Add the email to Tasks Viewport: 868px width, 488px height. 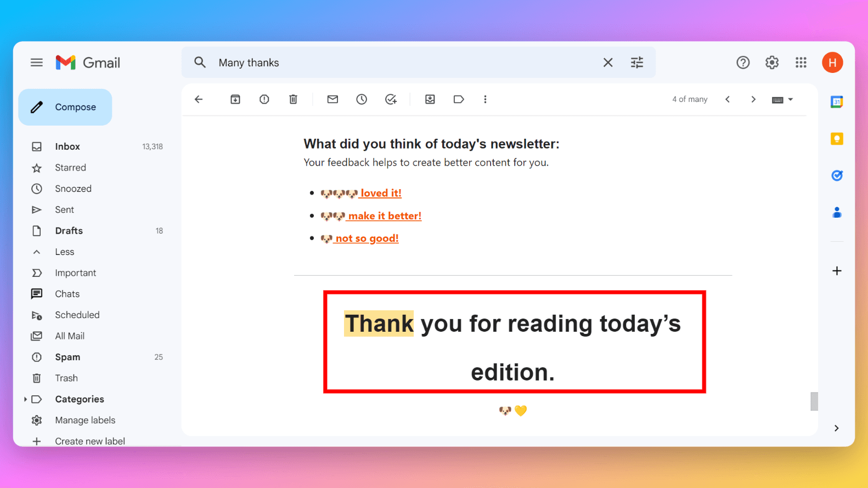pyautogui.click(x=391, y=99)
